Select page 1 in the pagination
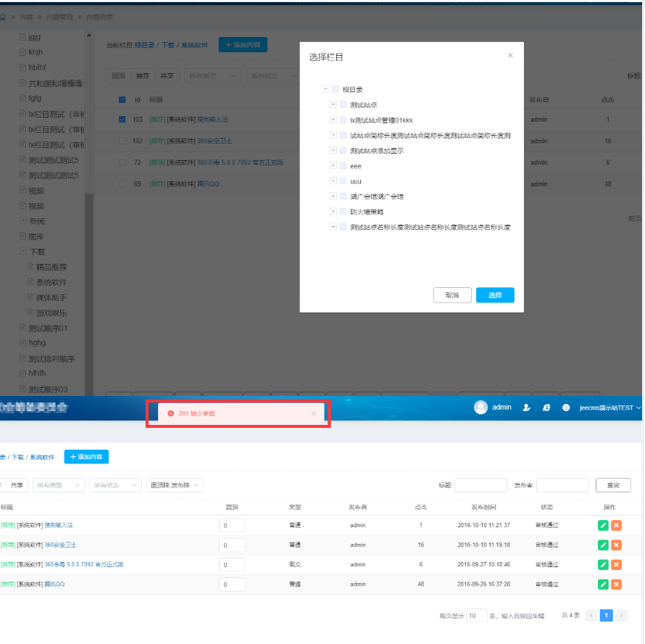 pos(606,615)
